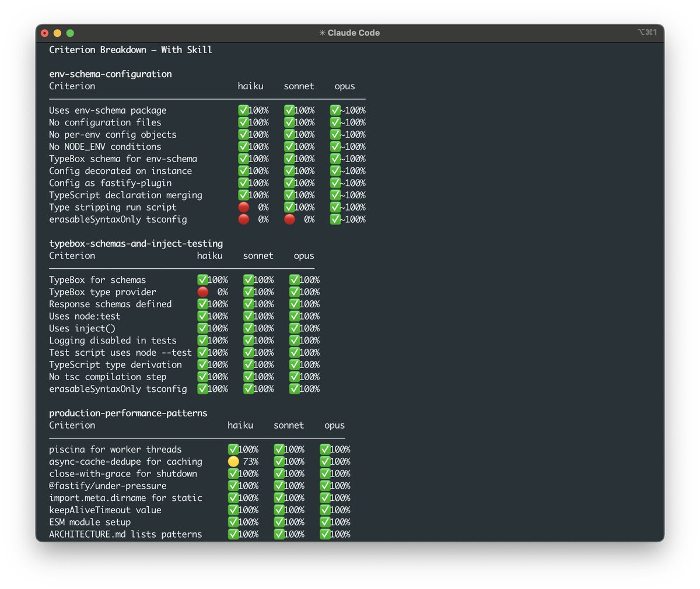Click green check for env-schema-configuration erasableSyntaxOnly opus

[x=335, y=219]
